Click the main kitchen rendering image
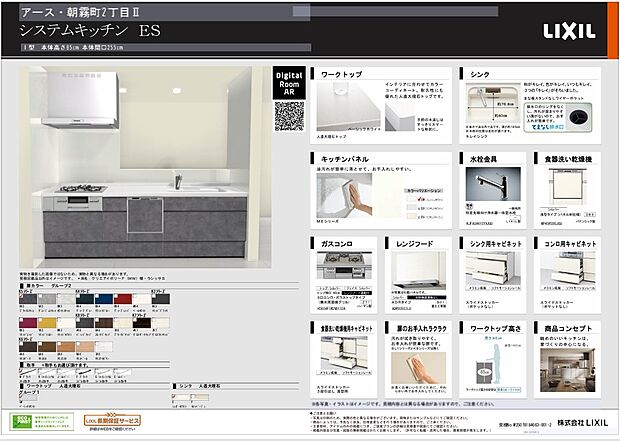Screen dimensions: 620x441 pyautogui.click(x=140, y=160)
